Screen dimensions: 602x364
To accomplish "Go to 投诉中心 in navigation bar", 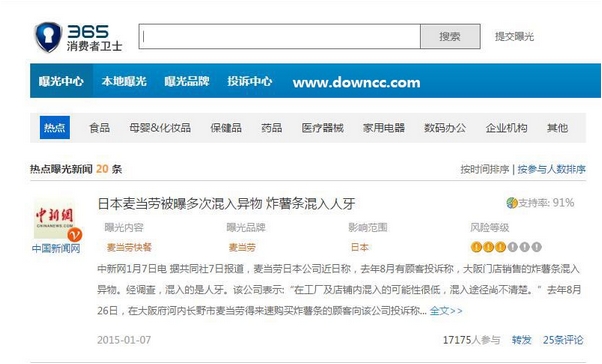I will pyautogui.click(x=250, y=81).
